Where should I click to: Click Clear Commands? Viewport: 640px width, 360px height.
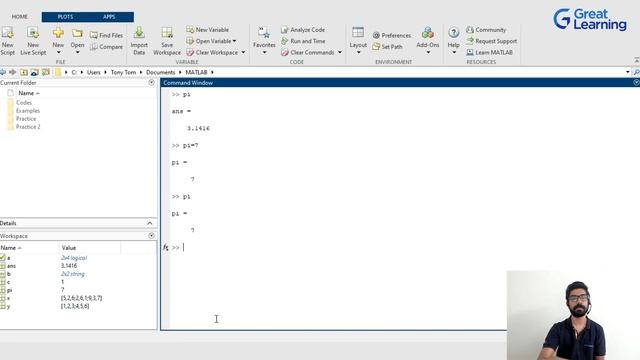307,53
